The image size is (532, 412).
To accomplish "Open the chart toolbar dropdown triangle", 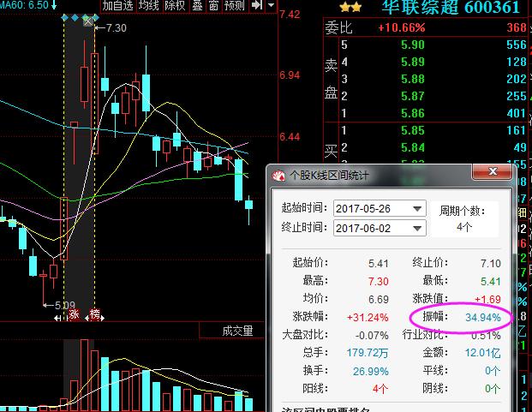I will point(272,5).
